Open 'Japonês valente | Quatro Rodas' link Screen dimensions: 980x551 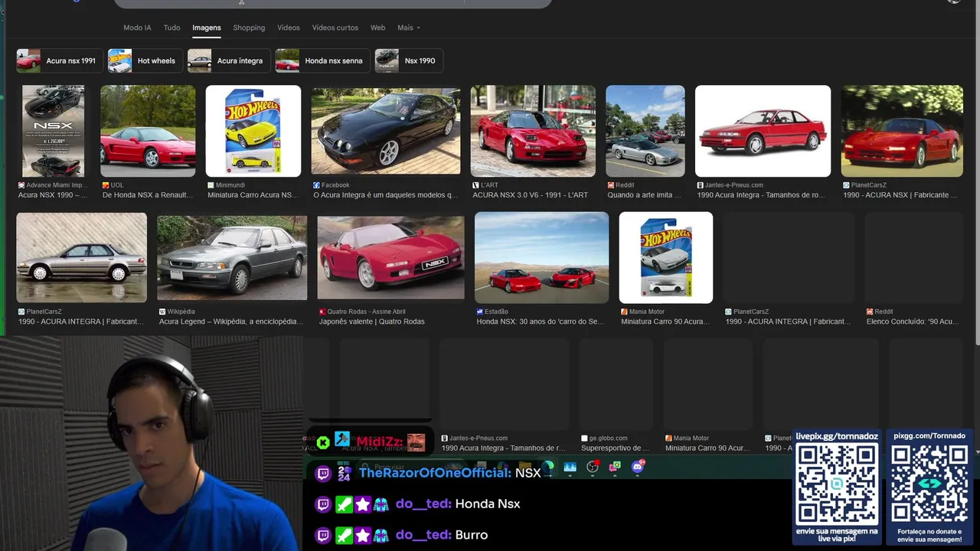[x=371, y=321]
